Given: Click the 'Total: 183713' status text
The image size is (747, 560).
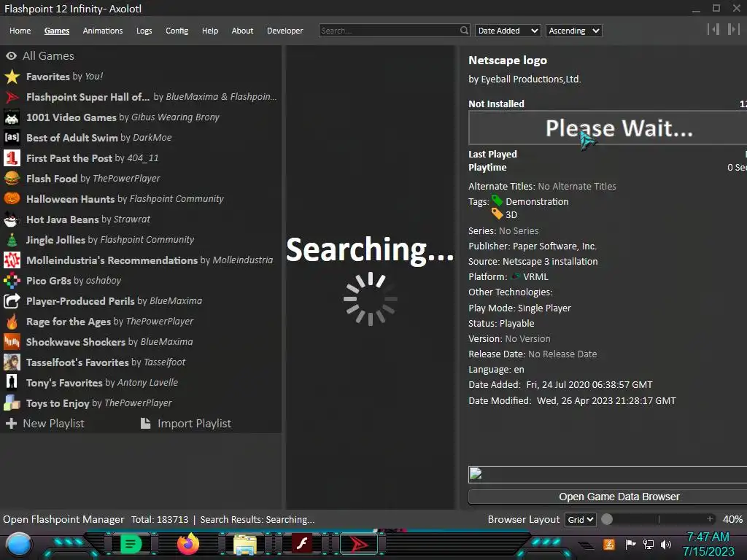Looking at the screenshot, I should coord(160,519).
